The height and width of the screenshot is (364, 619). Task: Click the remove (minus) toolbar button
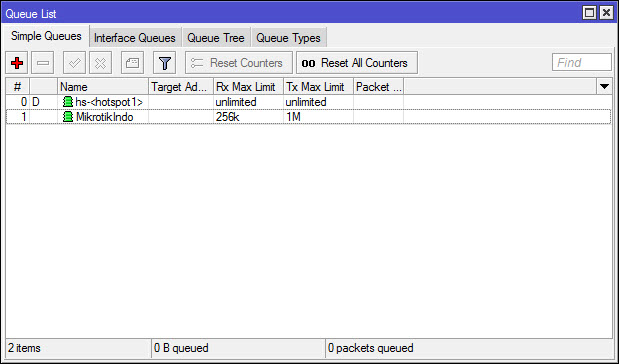[43, 63]
